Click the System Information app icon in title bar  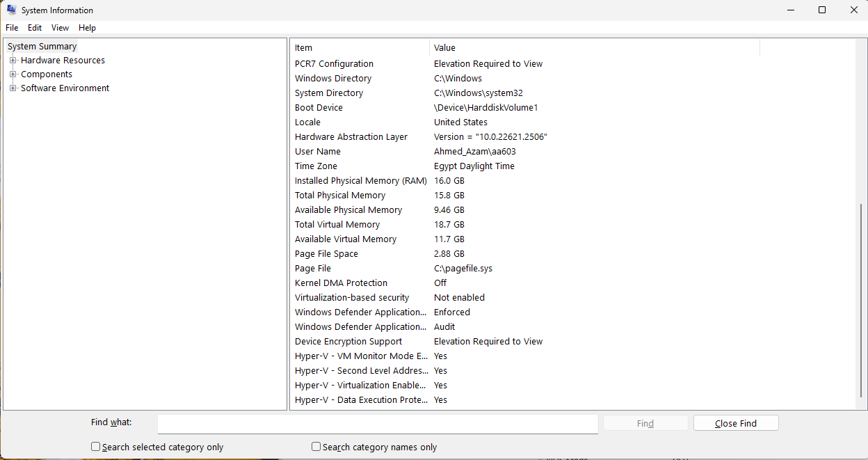pyautogui.click(x=12, y=10)
